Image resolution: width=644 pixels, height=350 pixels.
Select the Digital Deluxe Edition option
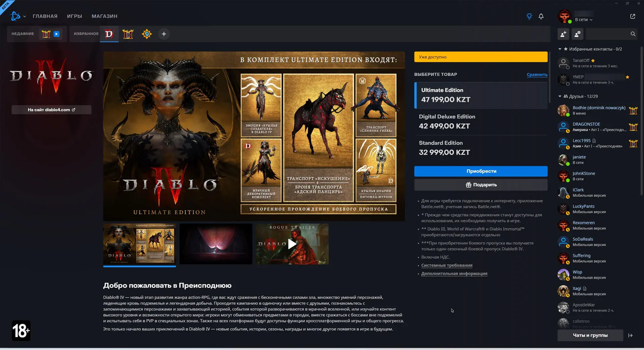pyautogui.click(x=481, y=122)
